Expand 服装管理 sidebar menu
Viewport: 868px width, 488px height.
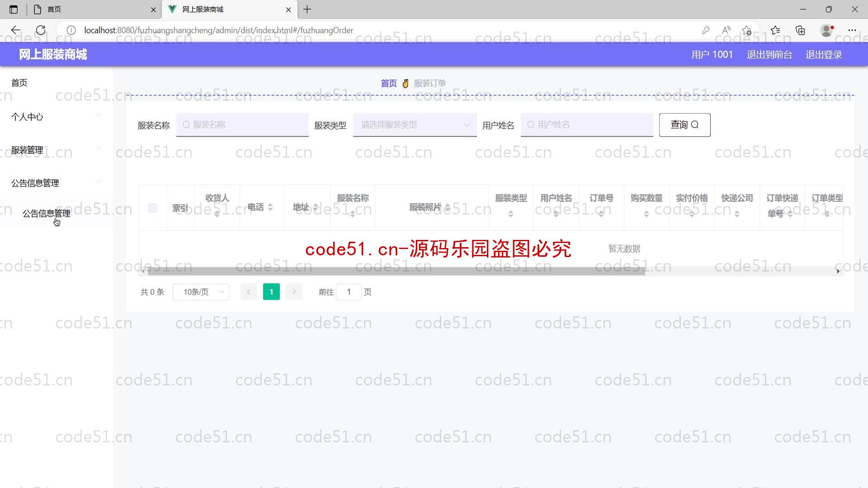point(57,150)
